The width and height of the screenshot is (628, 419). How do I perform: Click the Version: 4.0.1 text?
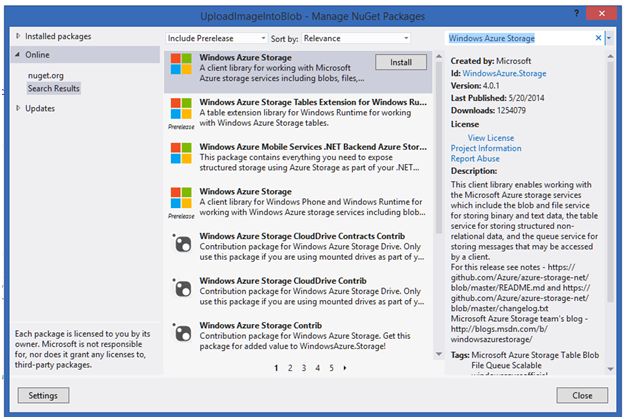[x=475, y=86]
